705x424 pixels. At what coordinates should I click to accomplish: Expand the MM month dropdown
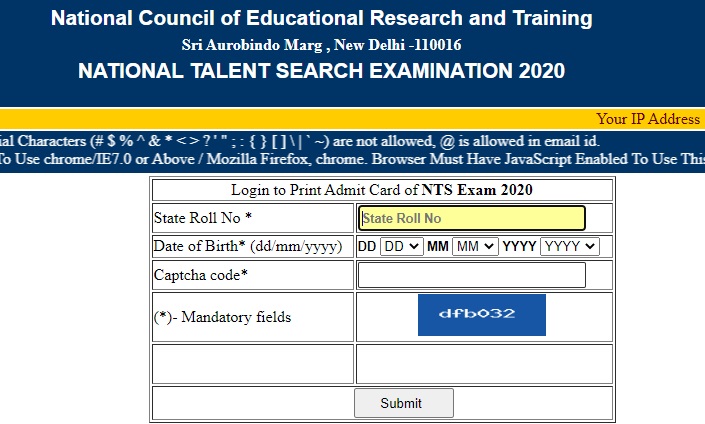(474, 246)
